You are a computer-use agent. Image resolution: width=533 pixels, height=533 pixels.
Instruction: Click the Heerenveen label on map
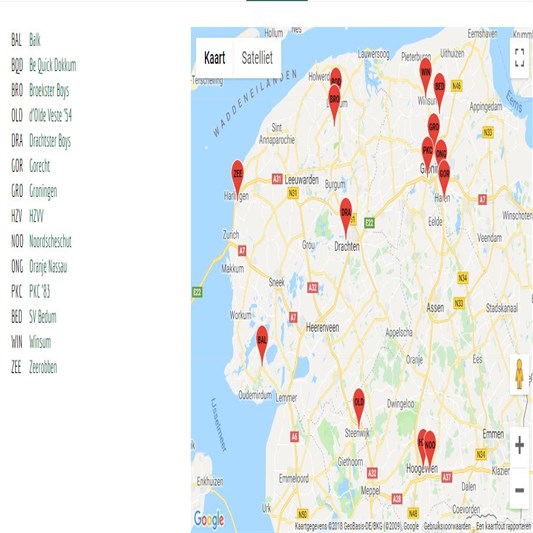tap(322, 327)
